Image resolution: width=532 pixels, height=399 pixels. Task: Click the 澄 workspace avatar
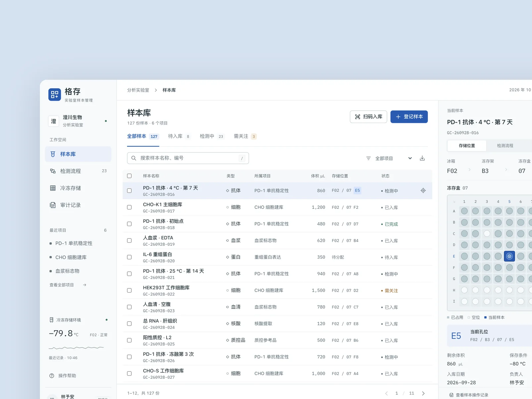pos(54,121)
